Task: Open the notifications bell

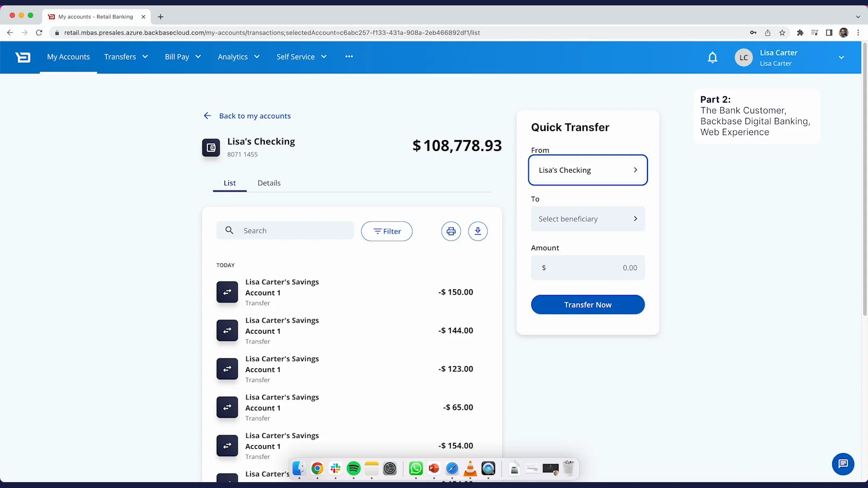Action: [x=712, y=57]
